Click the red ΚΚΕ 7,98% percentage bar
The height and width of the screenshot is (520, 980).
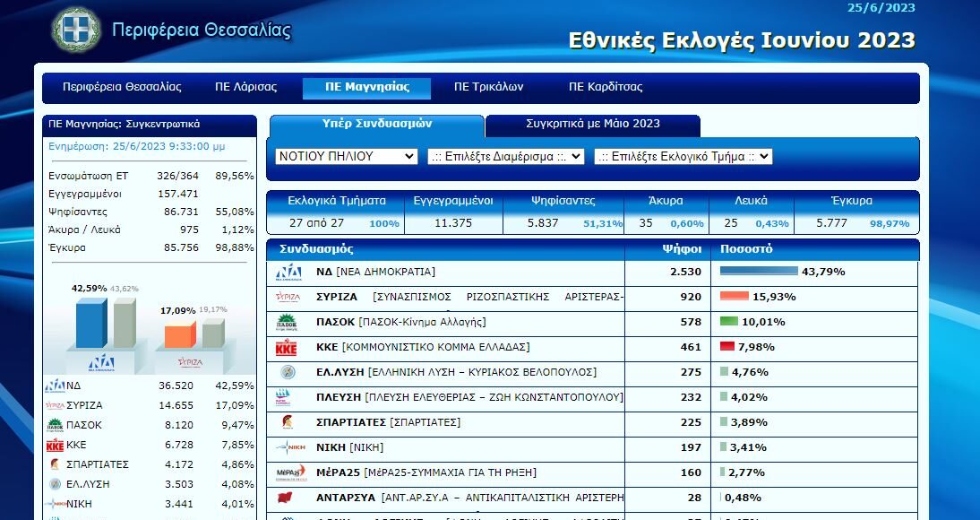click(726, 346)
